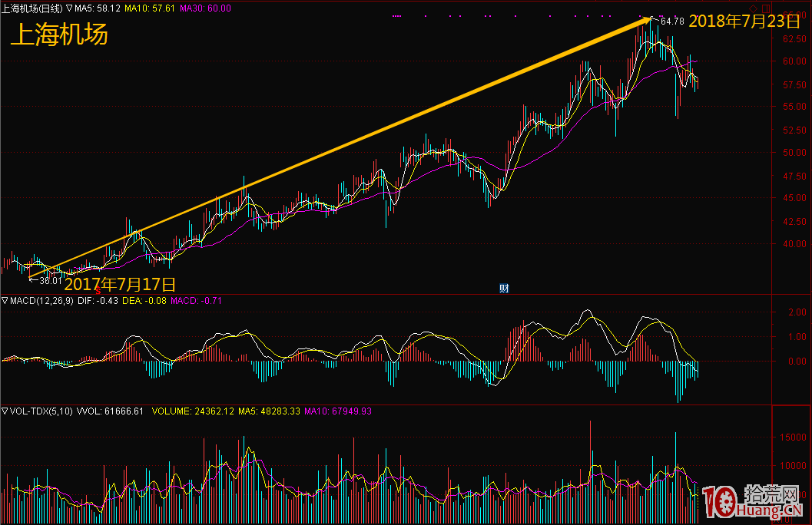Click the 62.50 price axis label
Image resolution: width=812 pixels, height=525 pixels.
(x=794, y=39)
